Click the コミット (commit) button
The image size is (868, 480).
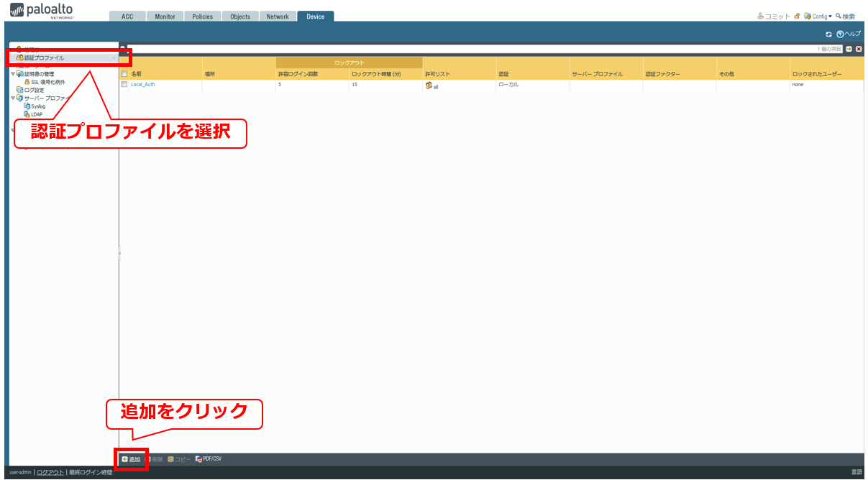tap(773, 17)
